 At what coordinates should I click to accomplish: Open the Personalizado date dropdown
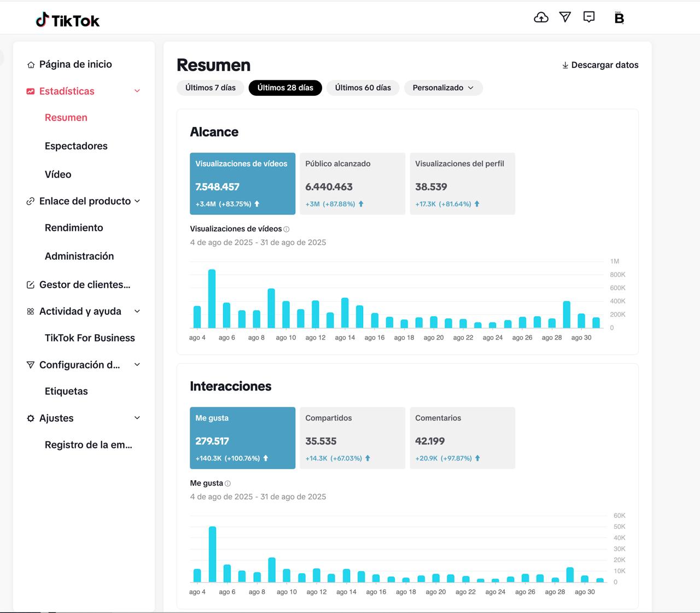(x=443, y=88)
